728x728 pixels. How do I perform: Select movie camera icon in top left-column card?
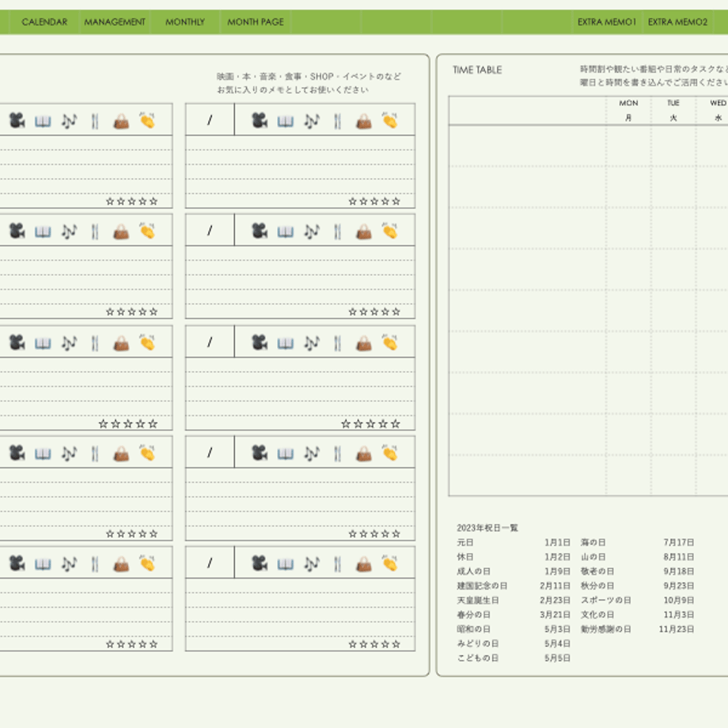point(17,121)
